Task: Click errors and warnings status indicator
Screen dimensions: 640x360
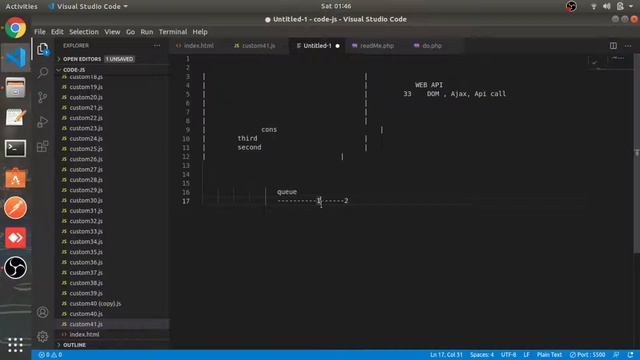Action: (50, 355)
